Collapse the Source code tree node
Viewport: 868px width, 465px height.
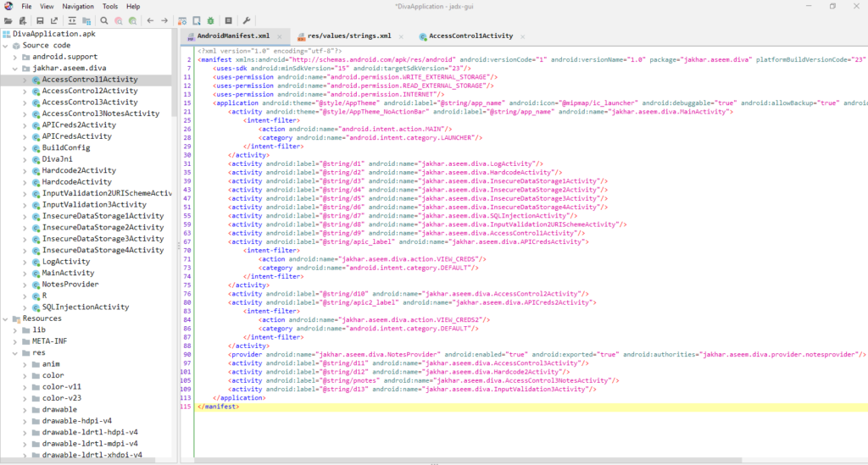click(x=6, y=46)
